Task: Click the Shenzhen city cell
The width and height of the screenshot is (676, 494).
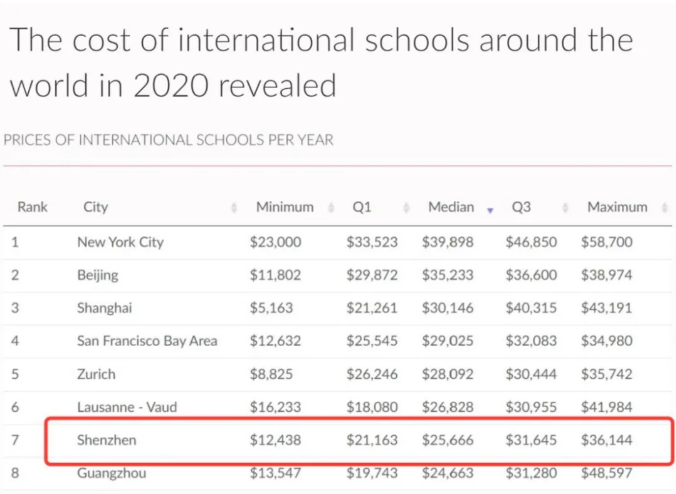Action: 106,440
